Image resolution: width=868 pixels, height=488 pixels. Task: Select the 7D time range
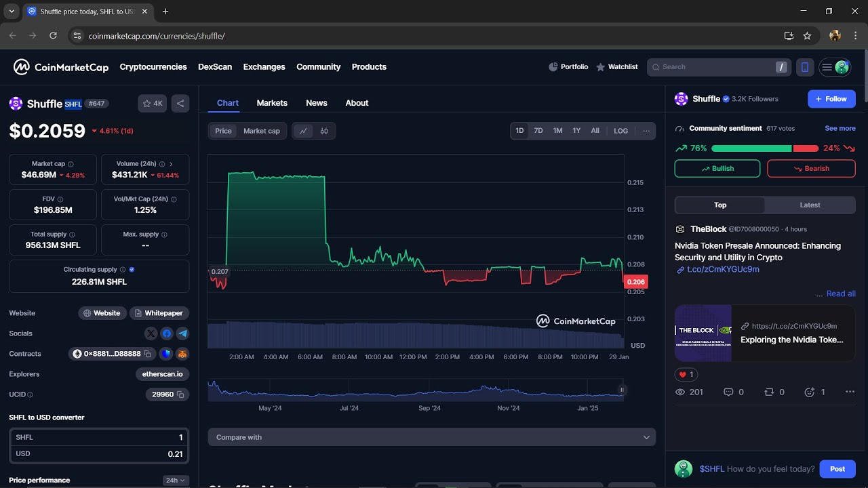[538, 131]
